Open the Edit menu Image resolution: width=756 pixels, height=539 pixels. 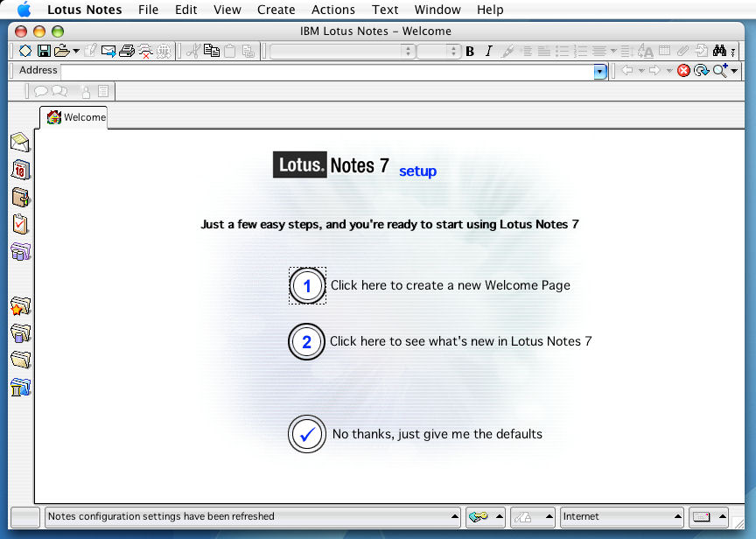185,10
